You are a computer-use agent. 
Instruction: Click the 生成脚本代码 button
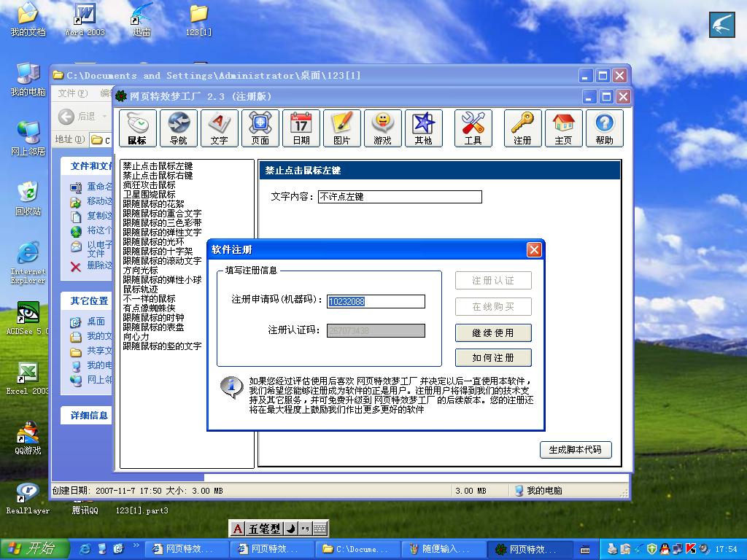tap(576, 449)
